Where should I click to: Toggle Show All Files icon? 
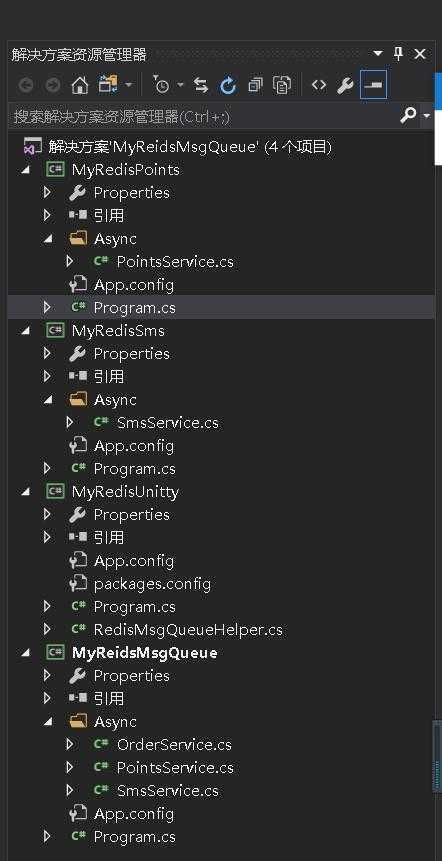tap(282, 85)
